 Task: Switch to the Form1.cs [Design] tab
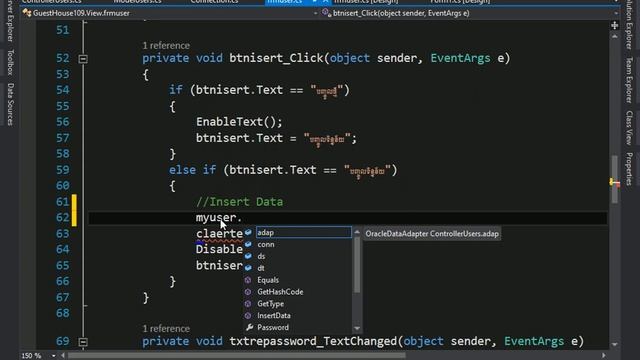460,2
